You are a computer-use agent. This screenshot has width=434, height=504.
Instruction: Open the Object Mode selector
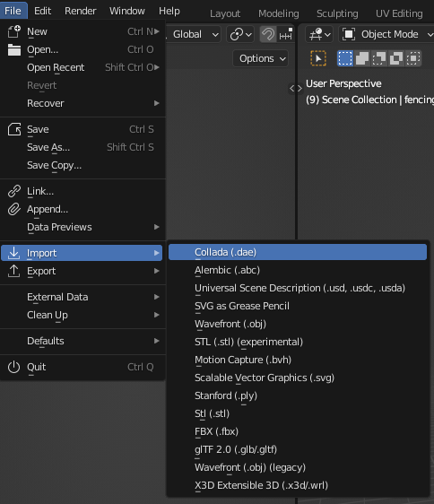[x=386, y=34]
